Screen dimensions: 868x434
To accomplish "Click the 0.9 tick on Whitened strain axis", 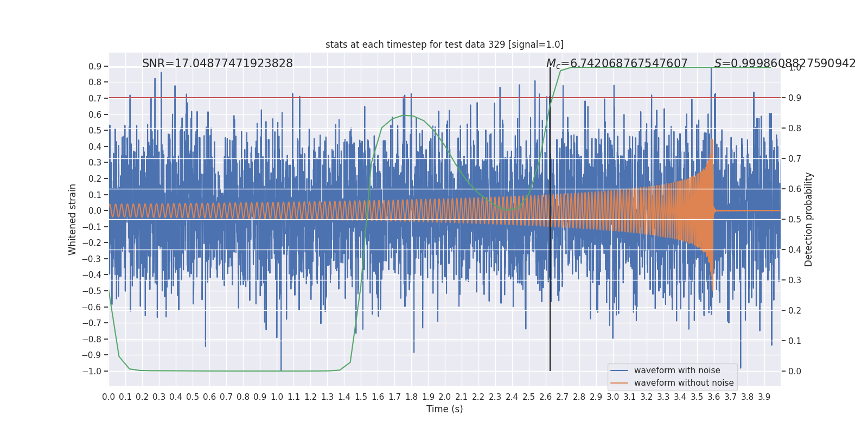I will point(95,66).
